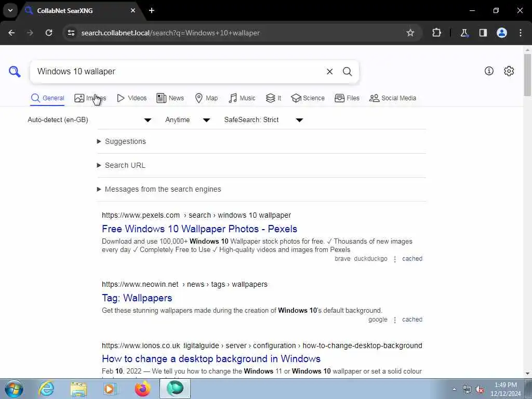Click the muted volume tray icon

[480, 389]
